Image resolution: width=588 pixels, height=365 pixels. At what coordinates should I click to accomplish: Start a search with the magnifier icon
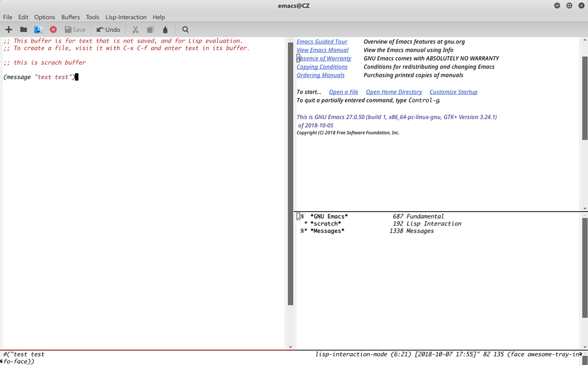[185, 29]
